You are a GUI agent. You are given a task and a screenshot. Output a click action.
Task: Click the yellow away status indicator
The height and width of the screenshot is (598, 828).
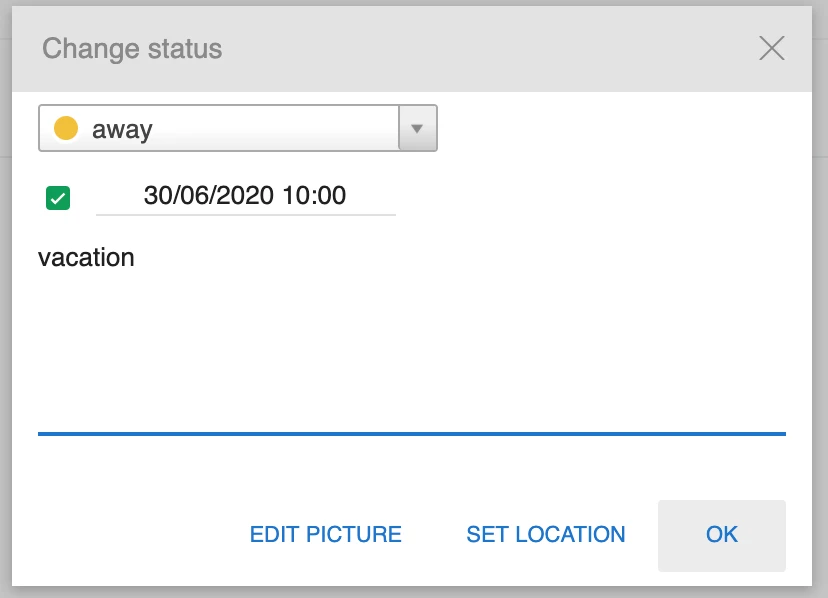66,128
